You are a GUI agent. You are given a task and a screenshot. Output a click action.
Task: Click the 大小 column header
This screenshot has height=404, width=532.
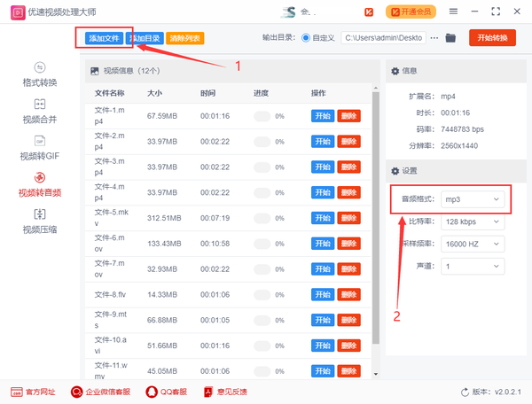pos(154,93)
